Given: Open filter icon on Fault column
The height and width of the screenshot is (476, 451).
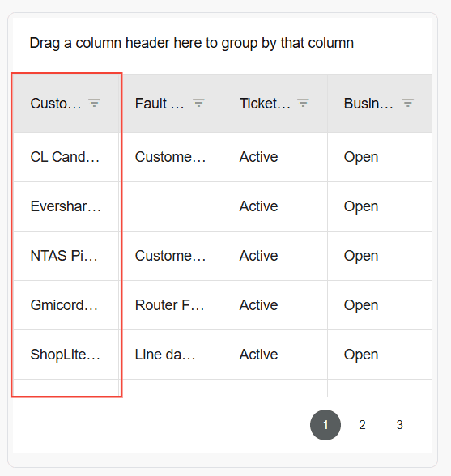Looking at the screenshot, I should pos(198,104).
